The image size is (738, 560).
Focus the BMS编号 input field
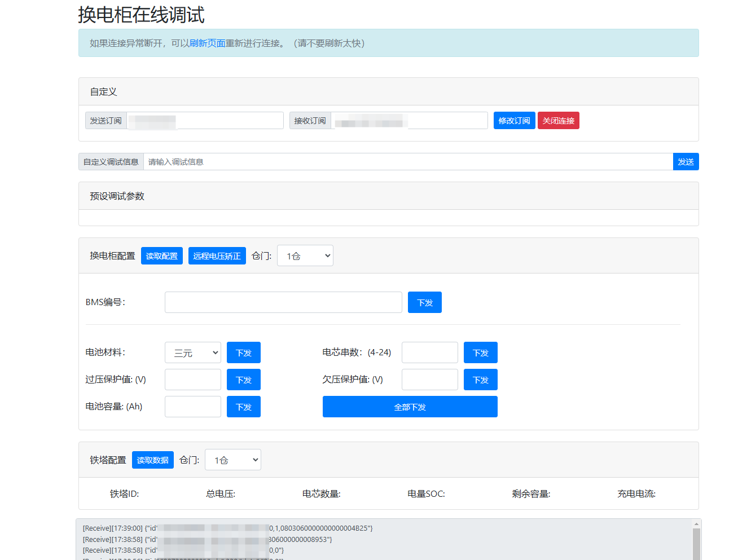coord(283,302)
